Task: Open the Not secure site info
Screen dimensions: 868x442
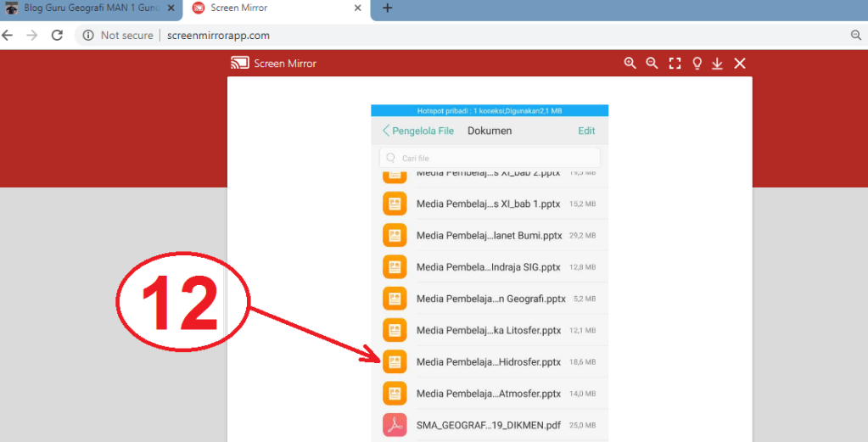Action: tap(118, 36)
